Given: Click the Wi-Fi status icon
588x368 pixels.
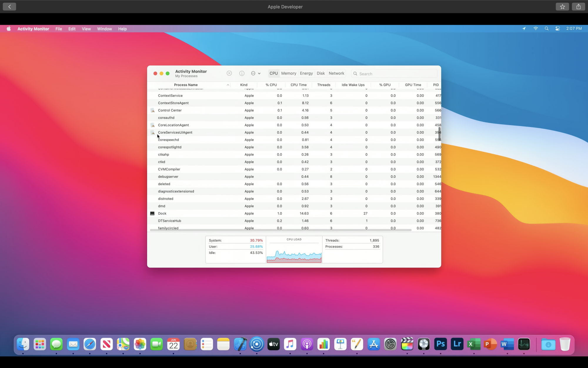Looking at the screenshot, I should coord(536,29).
